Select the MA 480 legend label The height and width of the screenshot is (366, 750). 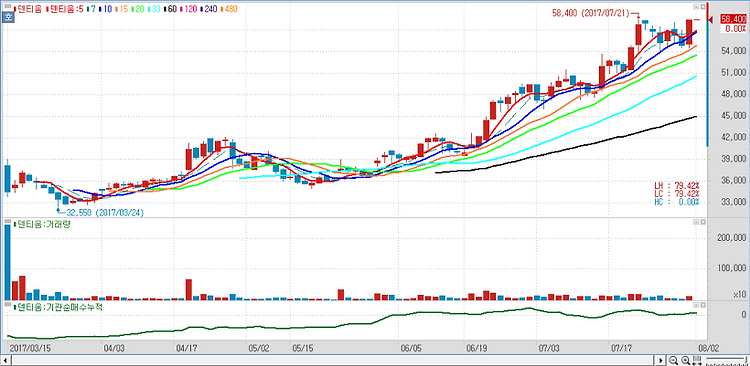tap(229, 9)
